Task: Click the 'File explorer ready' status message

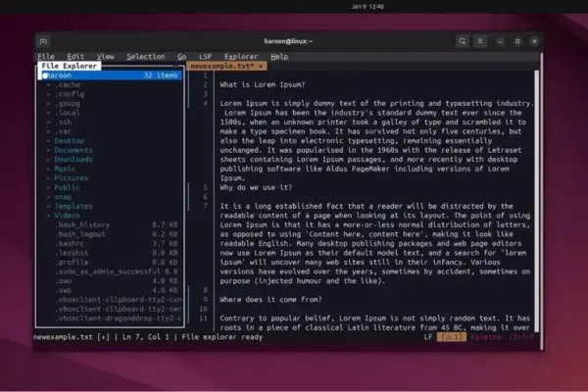Action: click(x=222, y=337)
